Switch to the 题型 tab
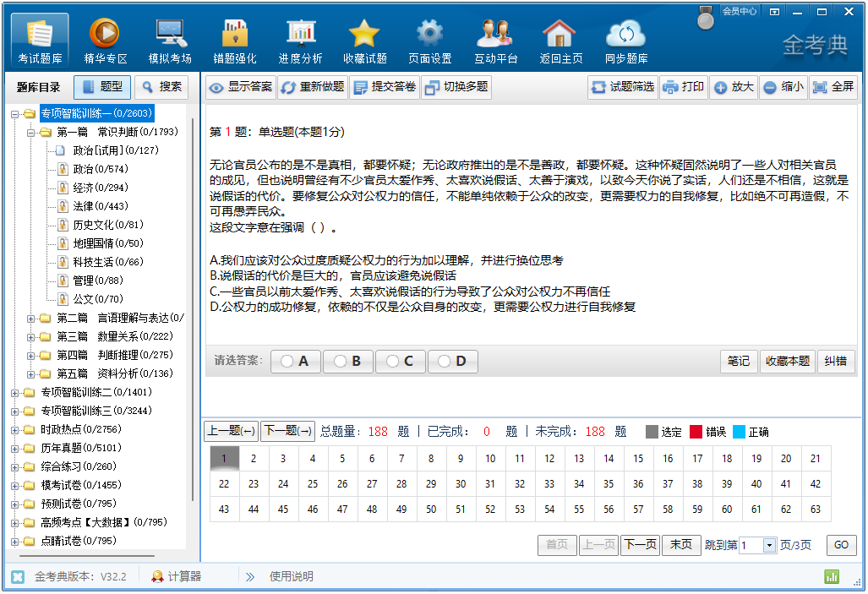Screen dimensions: 868x594 pos(102,87)
